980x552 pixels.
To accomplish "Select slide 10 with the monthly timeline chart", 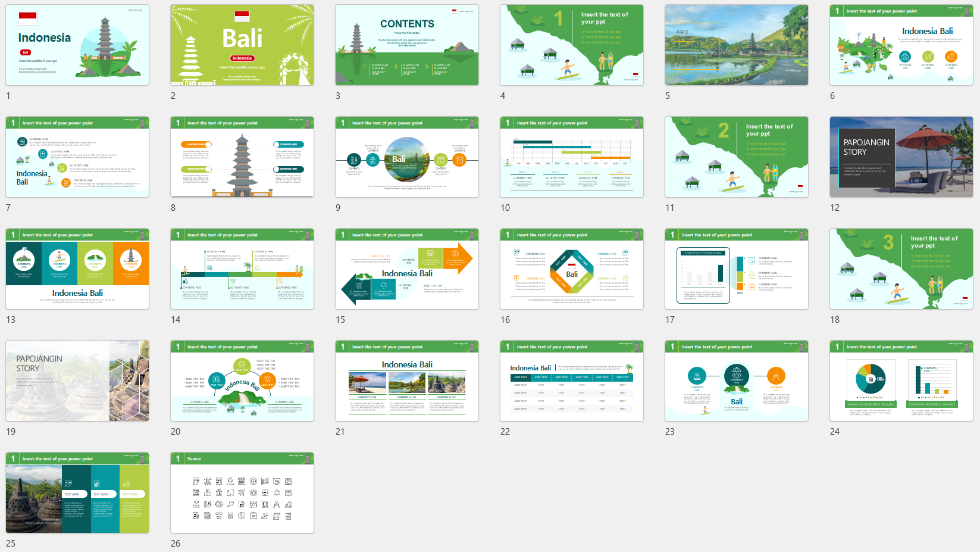I will point(572,157).
